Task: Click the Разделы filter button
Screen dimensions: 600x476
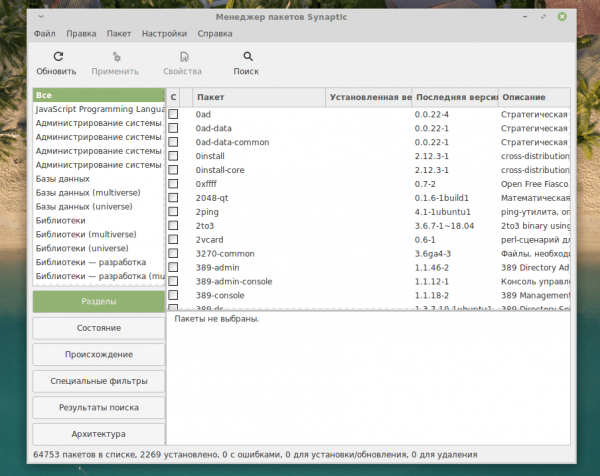Action: (99, 302)
